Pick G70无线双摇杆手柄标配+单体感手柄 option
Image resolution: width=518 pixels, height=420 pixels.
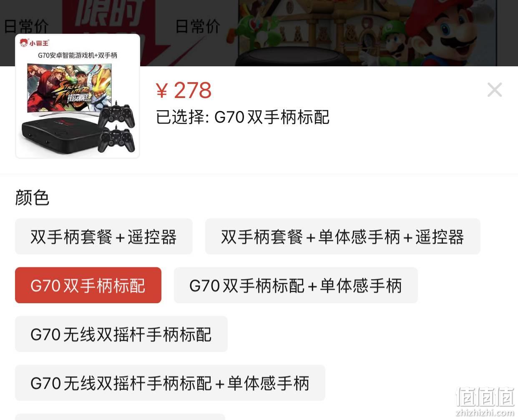coord(170,383)
